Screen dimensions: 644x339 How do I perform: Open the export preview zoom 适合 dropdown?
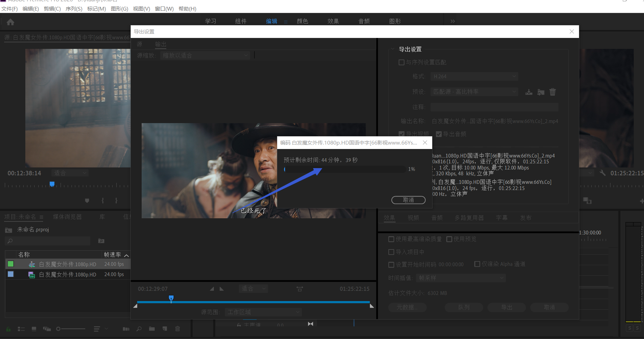pos(253,289)
